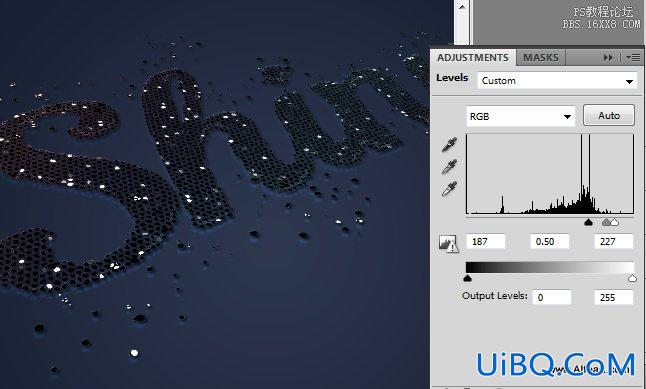Open the Adjustments panel flyout menu
The height and width of the screenshot is (389, 646).
(x=633, y=58)
